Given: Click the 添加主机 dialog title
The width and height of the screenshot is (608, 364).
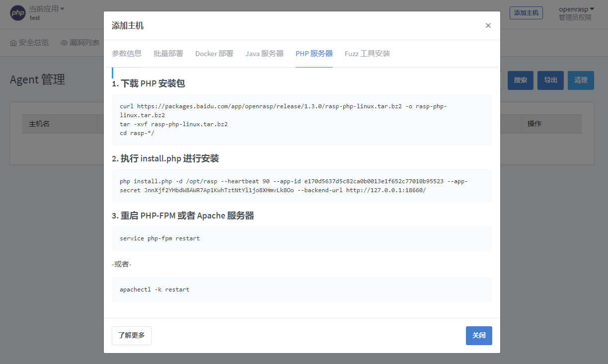Looking at the screenshot, I should pos(128,26).
